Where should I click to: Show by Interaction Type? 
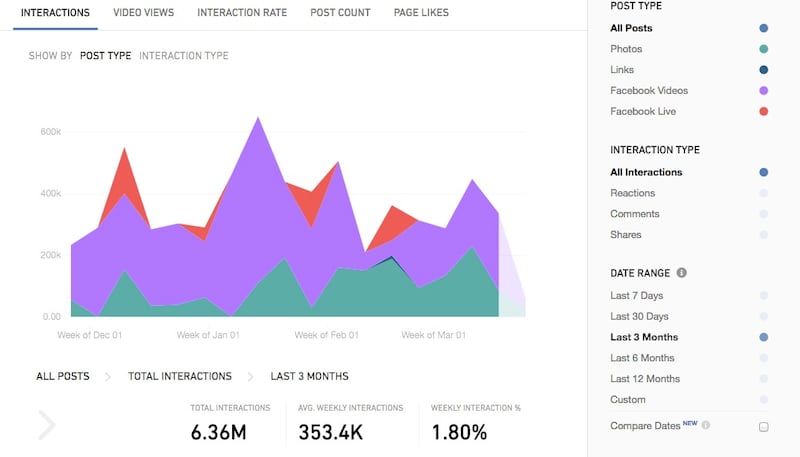point(184,56)
